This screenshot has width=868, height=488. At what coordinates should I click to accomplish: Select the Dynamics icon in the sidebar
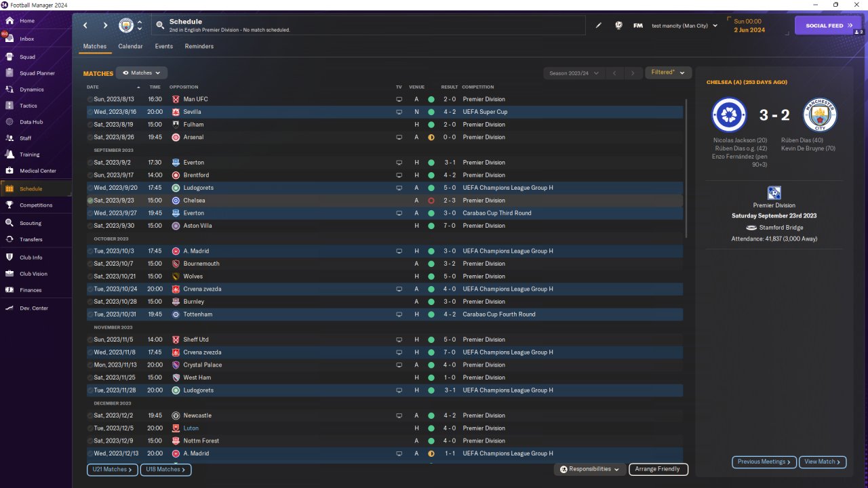click(9, 89)
